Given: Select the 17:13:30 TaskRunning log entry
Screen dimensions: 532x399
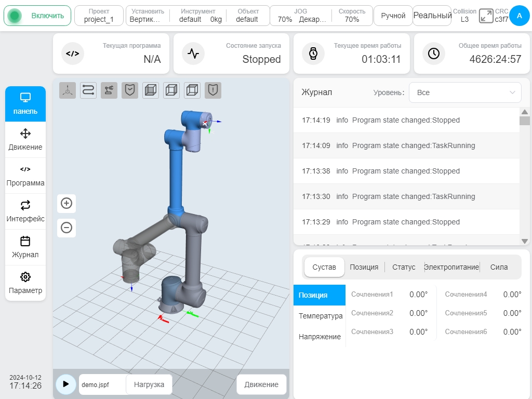Looking at the screenshot, I should (x=406, y=196).
